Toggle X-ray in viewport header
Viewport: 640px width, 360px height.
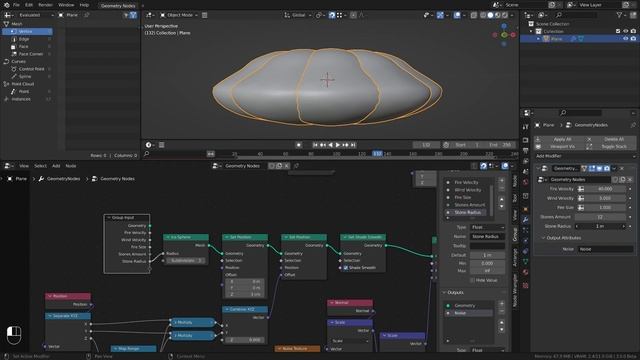(473, 15)
